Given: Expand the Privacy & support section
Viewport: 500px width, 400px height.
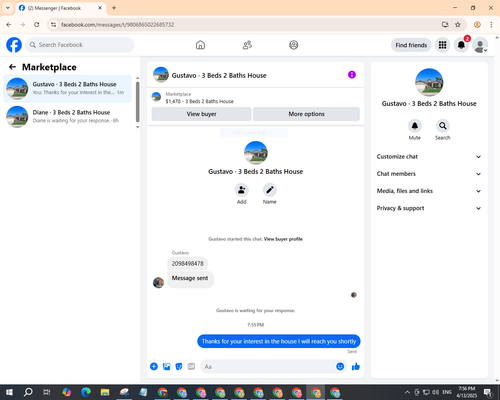Looking at the screenshot, I should point(429,208).
